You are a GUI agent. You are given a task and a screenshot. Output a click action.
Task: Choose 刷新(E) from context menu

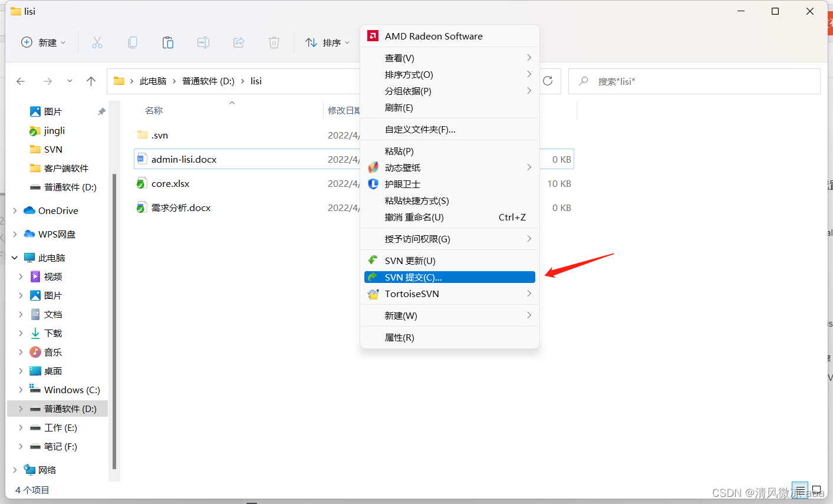[x=450, y=107]
